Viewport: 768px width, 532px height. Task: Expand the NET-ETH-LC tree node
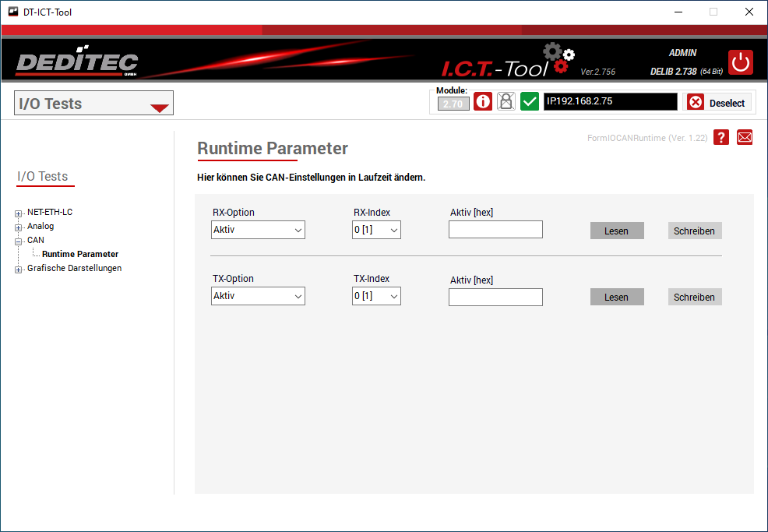[x=19, y=213]
